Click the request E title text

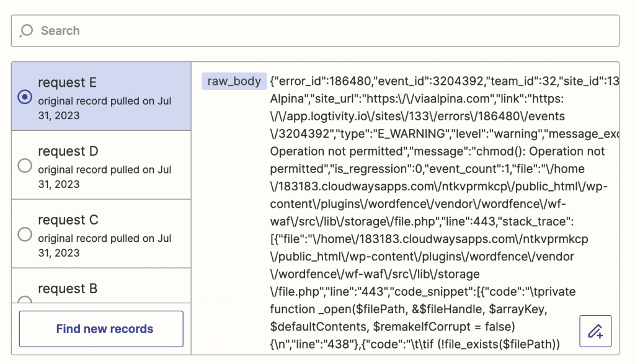(x=67, y=82)
